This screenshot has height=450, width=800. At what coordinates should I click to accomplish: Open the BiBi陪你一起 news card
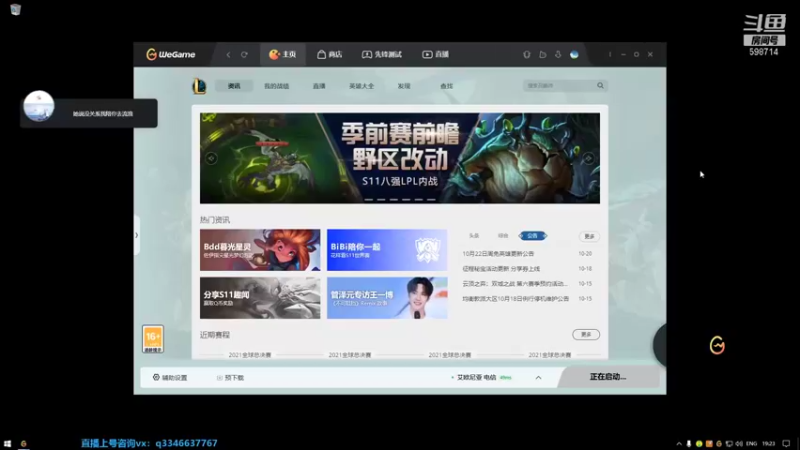[x=387, y=250]
